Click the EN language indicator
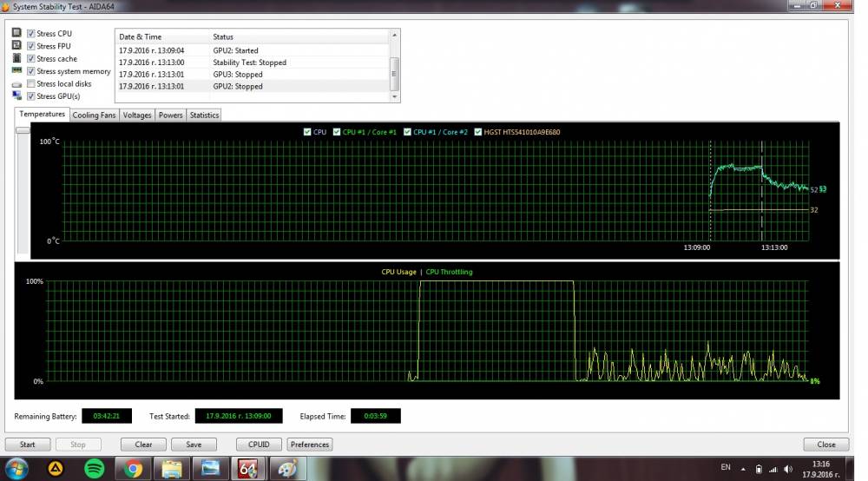This screenshot has width=868, height=481. (x=725, y=468)
